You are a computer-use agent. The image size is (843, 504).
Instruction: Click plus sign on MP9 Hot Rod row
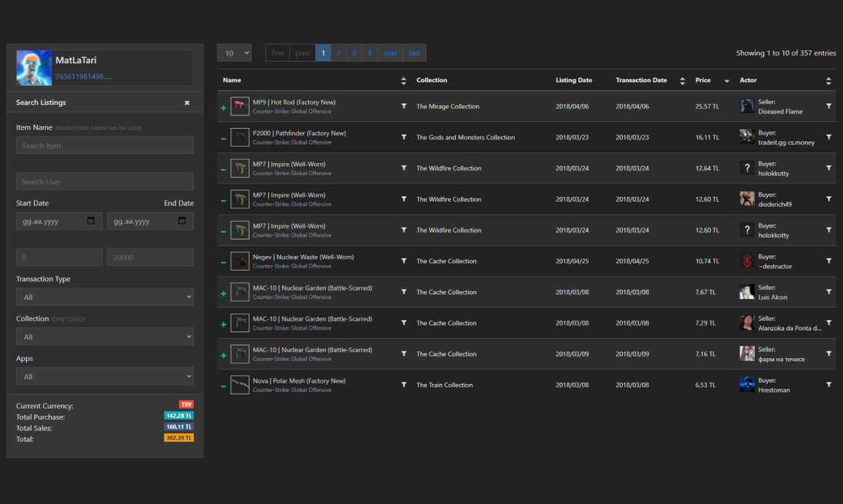tap(223, 107)
